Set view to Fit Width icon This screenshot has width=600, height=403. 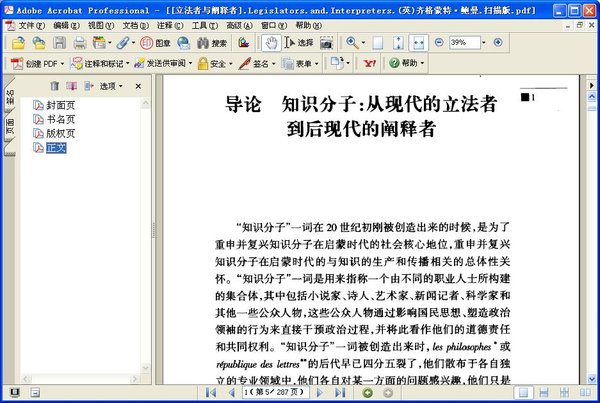tap(419, 43)
